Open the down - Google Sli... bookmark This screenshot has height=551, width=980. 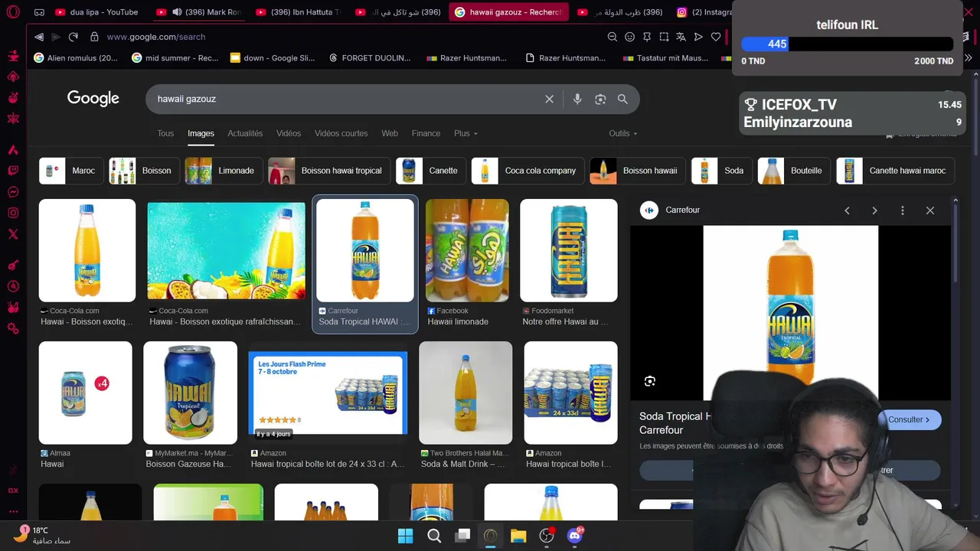click(x=272, y=58)
